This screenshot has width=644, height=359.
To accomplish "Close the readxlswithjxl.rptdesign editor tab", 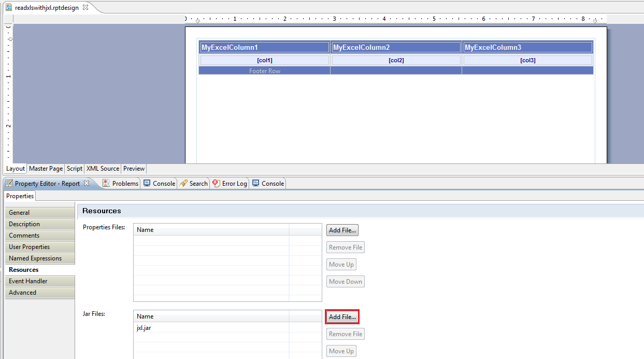I will coord(85,8).
